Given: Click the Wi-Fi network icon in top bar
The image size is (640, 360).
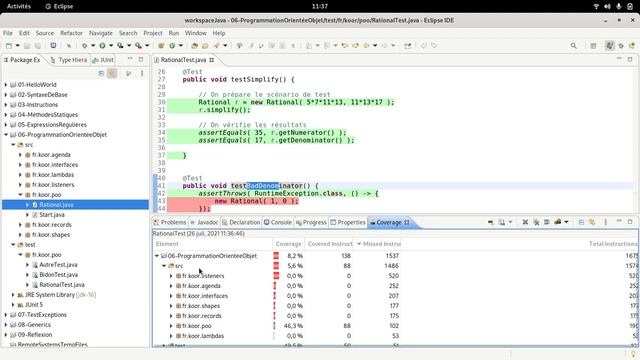Looking at the screenshot, I should [x=596, y=7].
